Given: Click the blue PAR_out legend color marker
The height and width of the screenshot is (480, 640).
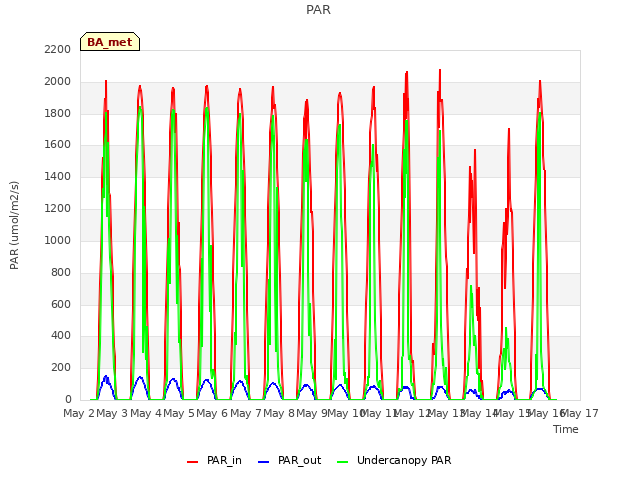Looking at the screenshot, I should (264, 461).
